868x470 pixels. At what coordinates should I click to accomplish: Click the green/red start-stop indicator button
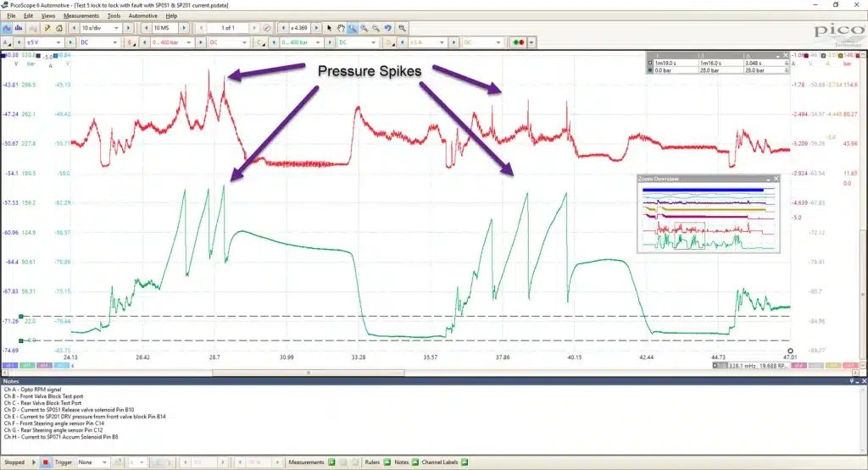[x=518, y=42]
